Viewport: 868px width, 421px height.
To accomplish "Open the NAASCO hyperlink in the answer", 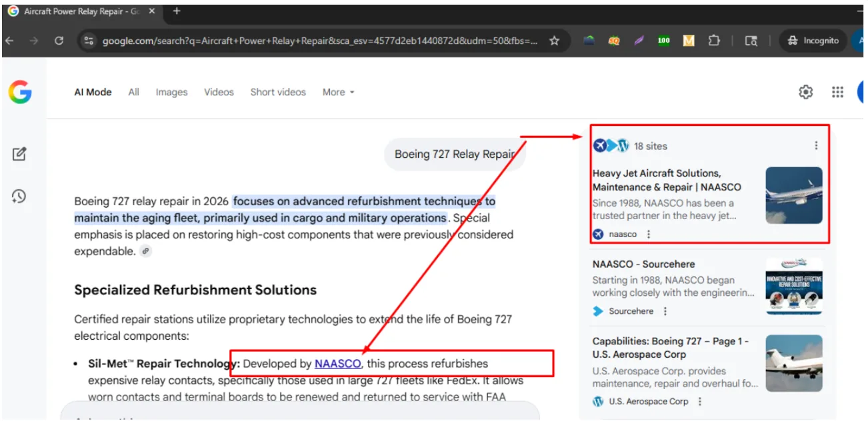I will coord(338,364).
